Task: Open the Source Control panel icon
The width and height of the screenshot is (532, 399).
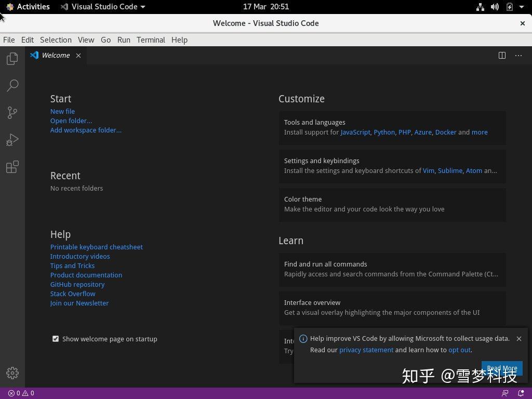Action: click(12, 112)
